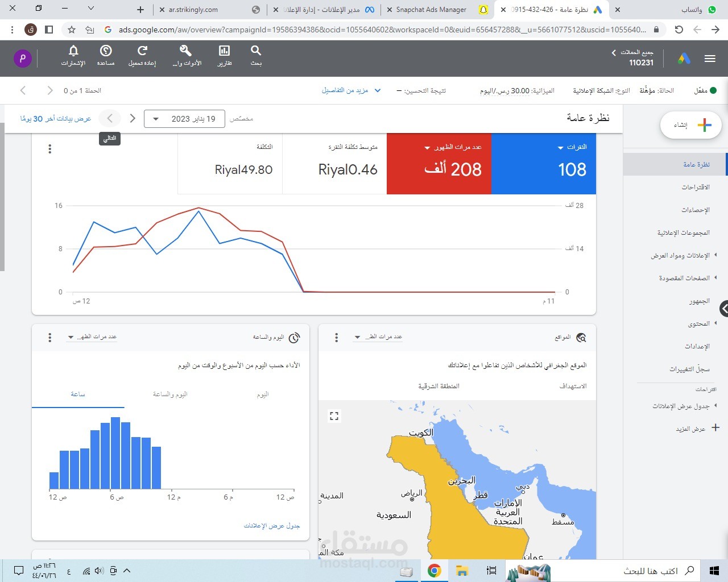The height and width of the screenshot is (582, 728).
Task: Switch to the day tab (اليوم)
Action: point(263,394)
